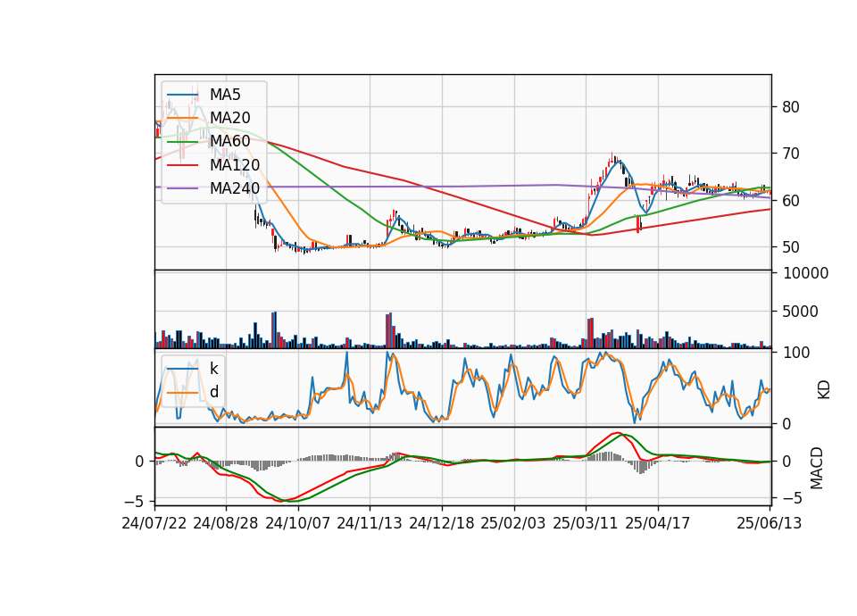The width and height of the screenshot is (857, 616).
Task: Click the green MA60 legend line sample
Action: point(182,142)
